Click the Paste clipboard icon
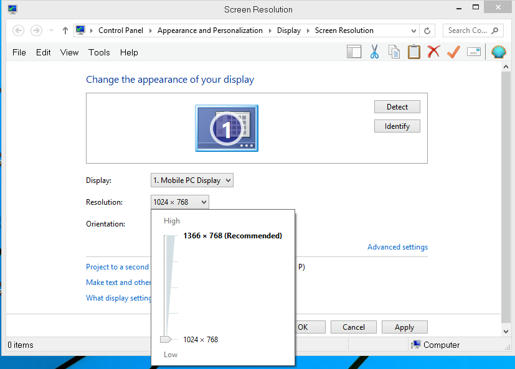The image size is (515, 369). tap(414, 52)
